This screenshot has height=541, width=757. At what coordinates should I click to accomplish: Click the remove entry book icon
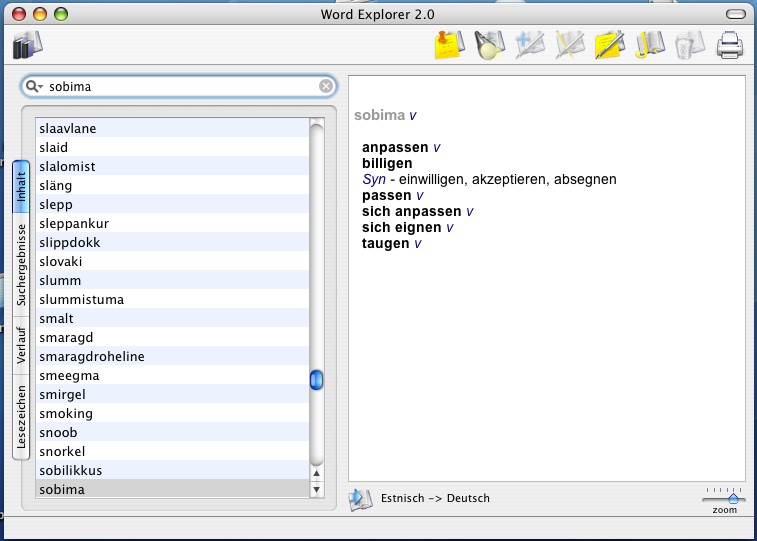(570, 45)
